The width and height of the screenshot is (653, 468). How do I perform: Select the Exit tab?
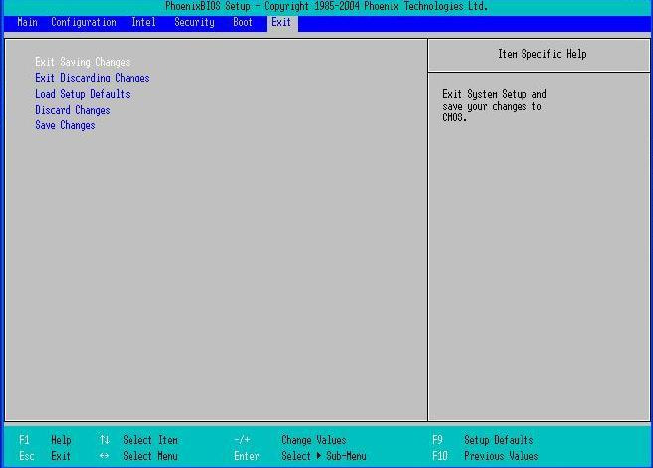(281, 22)
